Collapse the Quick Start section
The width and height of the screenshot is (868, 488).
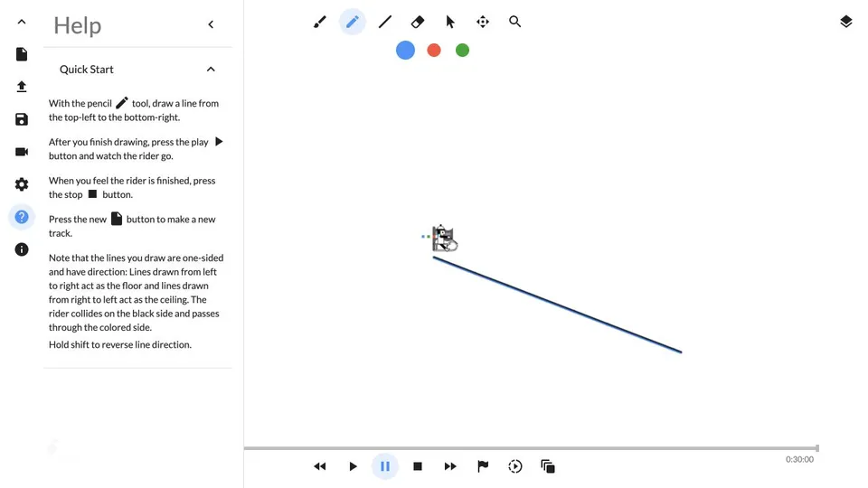(x=211, y=70)
